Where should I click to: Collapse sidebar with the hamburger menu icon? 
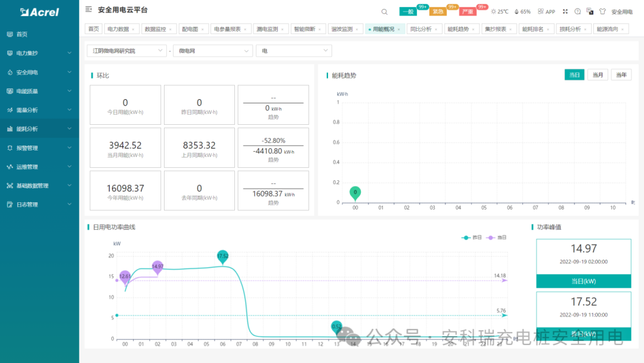coord(88,9)
